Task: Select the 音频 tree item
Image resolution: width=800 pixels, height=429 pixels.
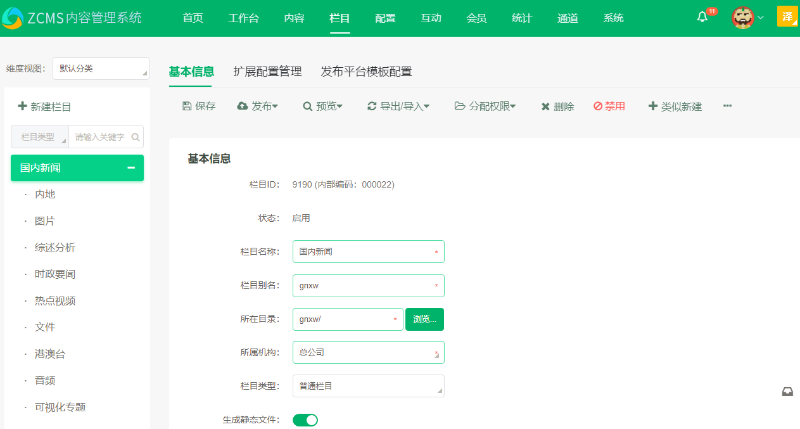Action: tap(45, 380)
